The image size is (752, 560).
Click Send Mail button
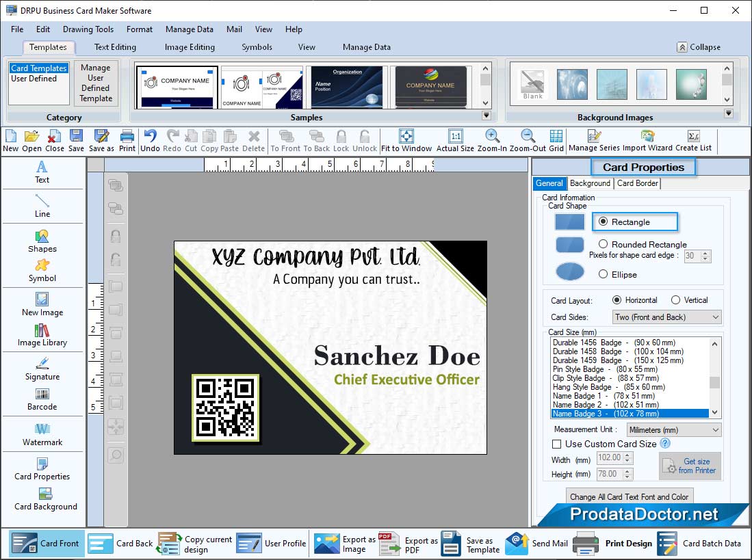coord(536,543)
